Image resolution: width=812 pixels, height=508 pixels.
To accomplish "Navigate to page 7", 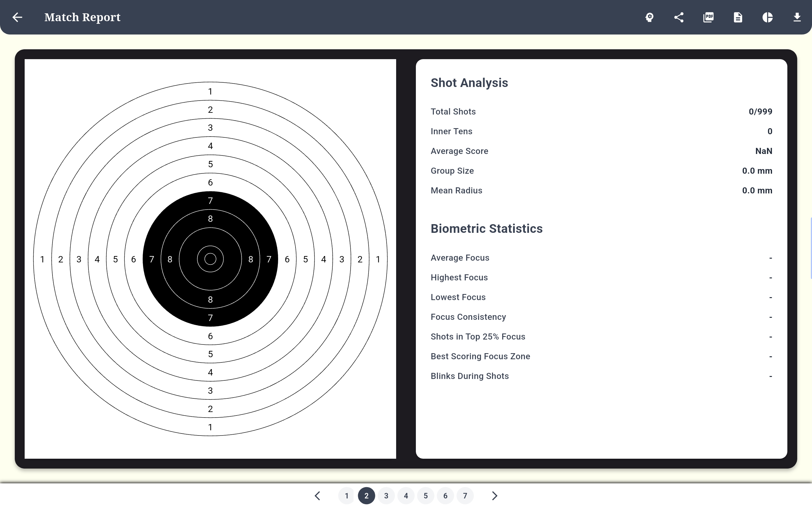I will pyautogui.click(x=465, y=496).
